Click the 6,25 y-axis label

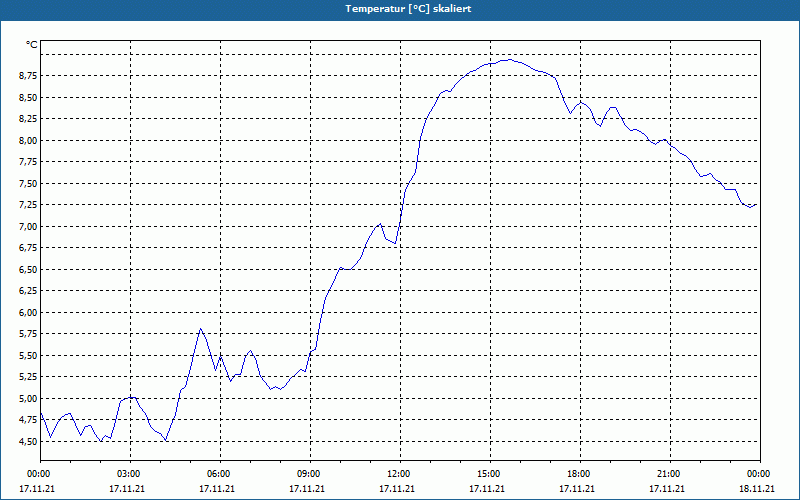(29, 291)
